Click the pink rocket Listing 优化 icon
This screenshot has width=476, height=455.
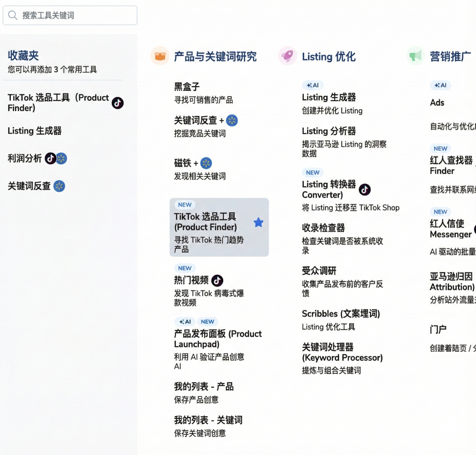pyautogui.click(x=288, y=56)
